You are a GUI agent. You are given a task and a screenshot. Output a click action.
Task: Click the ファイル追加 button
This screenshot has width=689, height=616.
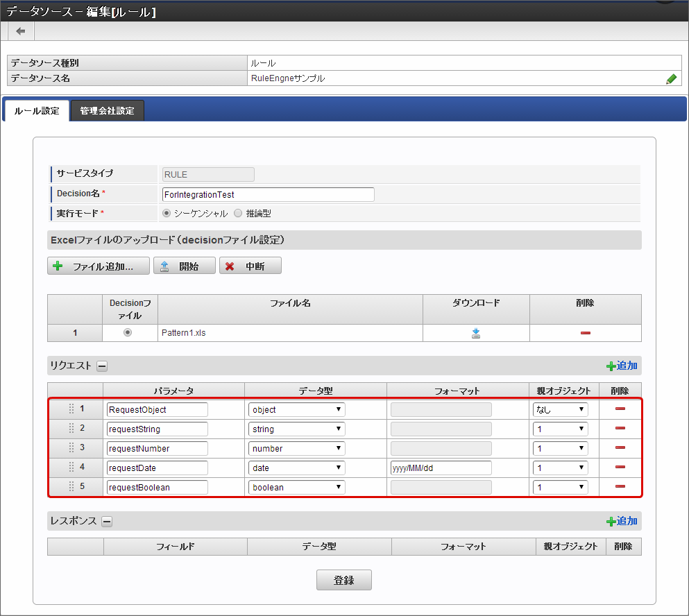click(99, 266)
